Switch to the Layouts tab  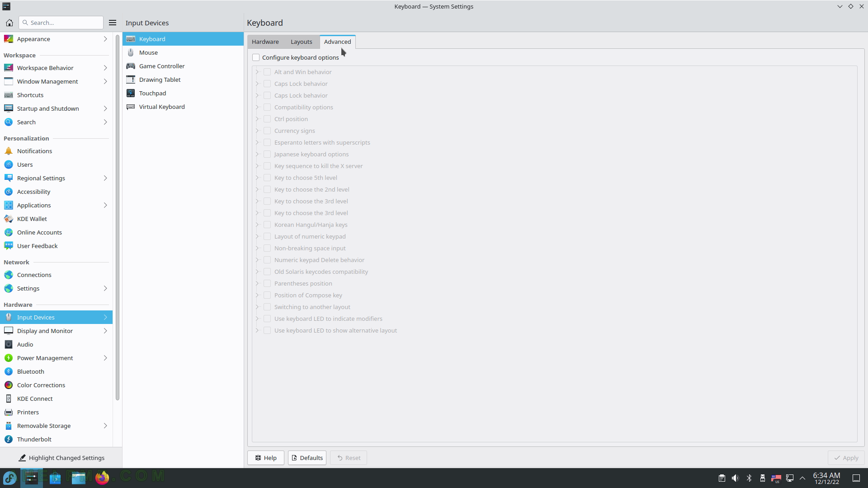pyautogui.click(x=302, y=42)
